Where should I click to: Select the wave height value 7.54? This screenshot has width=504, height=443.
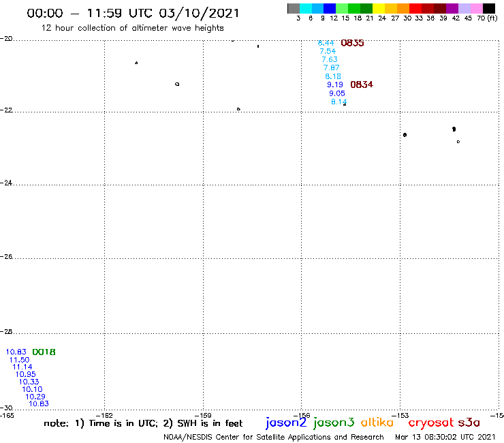(x=328, y=51)
